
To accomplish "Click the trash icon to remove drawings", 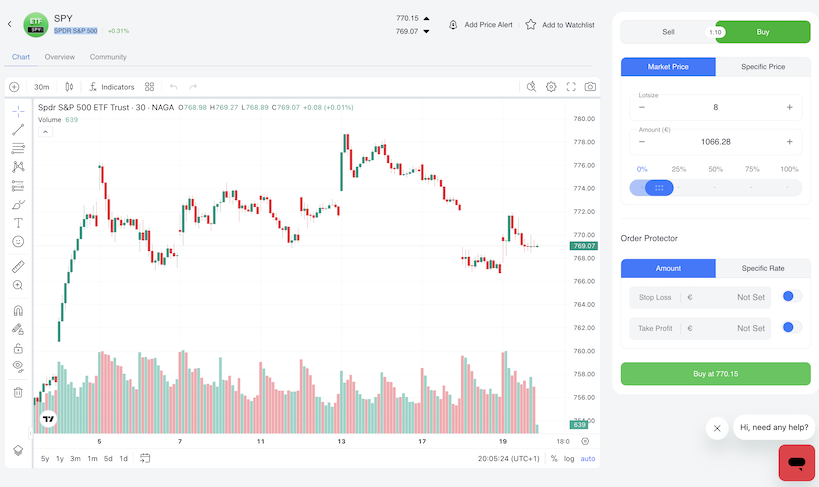I will [x=18, y=392].
